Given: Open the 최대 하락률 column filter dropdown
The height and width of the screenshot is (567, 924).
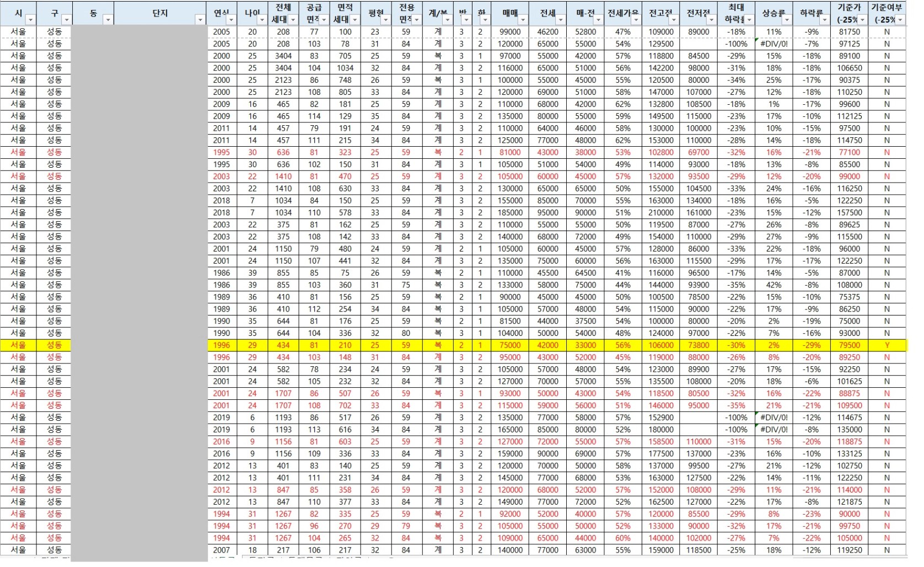Looking at the screenshot, I should coord(749,20).
